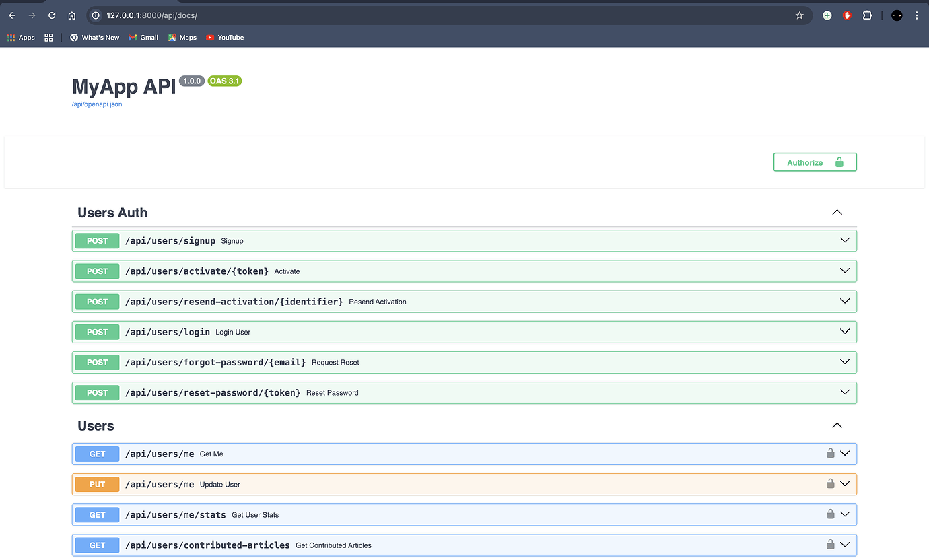Open the Chrome three-dot menu

point(916,15)
